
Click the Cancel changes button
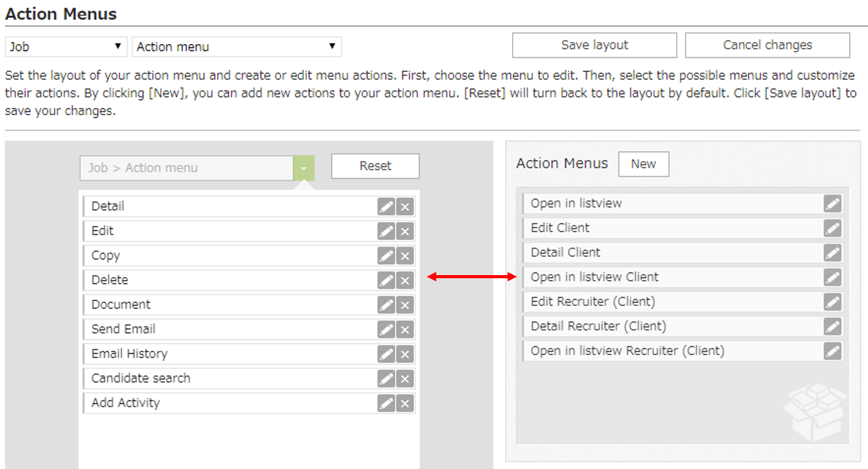point(767,45)
